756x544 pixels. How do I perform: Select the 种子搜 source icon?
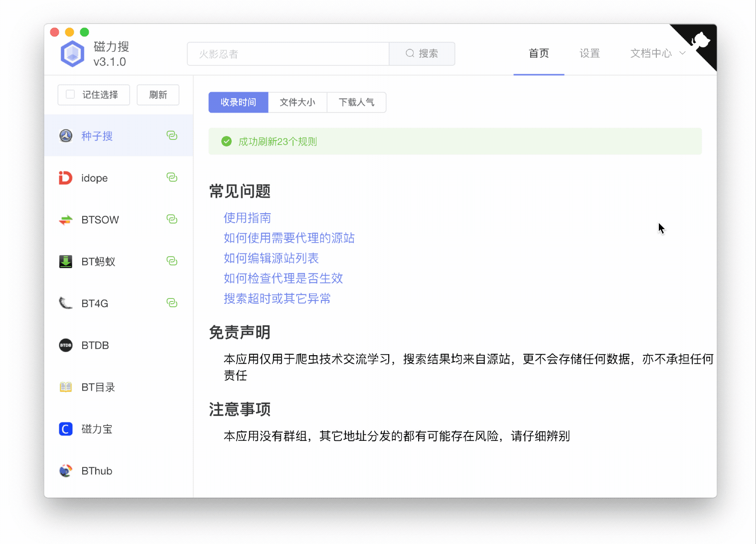(65, 136)
